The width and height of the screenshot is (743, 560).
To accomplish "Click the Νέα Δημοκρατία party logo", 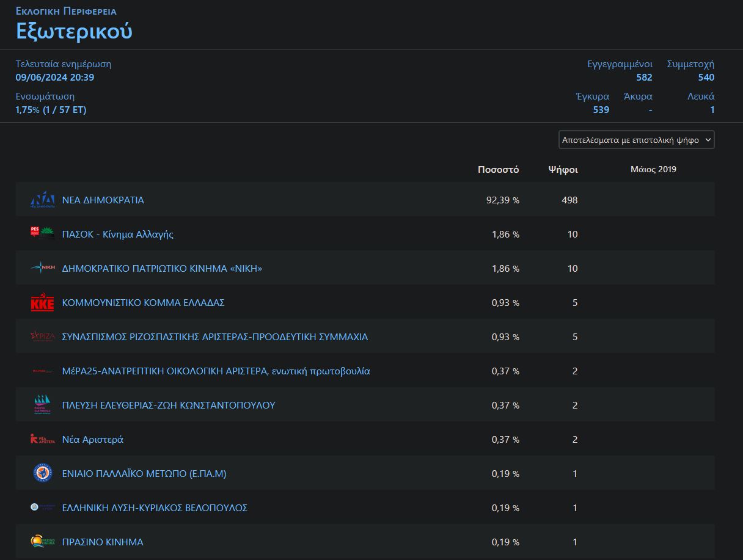I will tap(42, 200).
